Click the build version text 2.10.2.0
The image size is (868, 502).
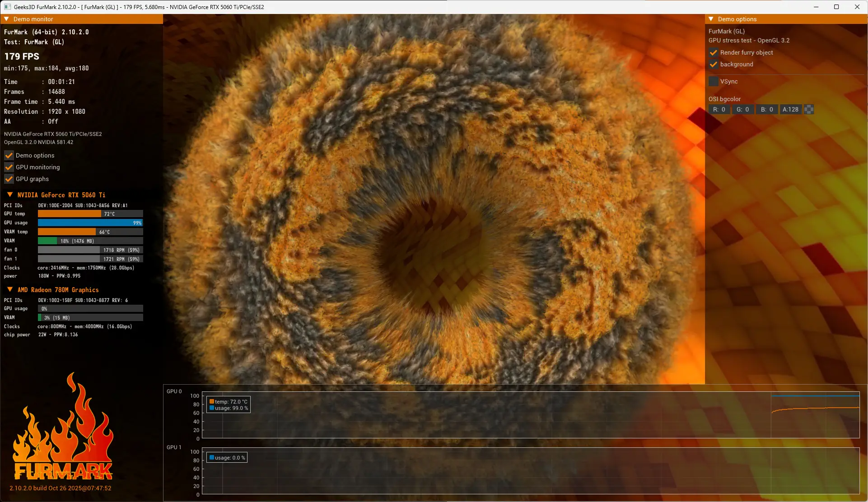61,488
